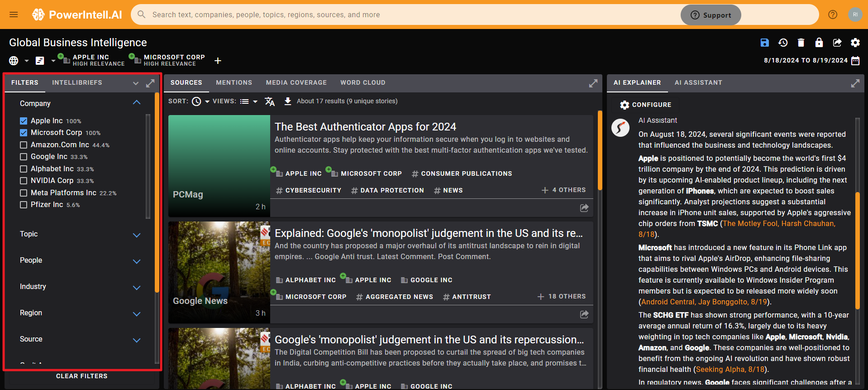This screenshot has height=390, width=868.
Task: Open the hamburger main menu
Action: pos(14,14)
